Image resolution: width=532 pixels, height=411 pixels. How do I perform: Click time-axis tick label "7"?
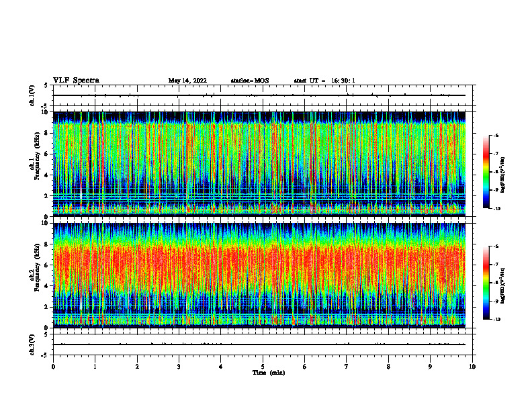[347, 367]
